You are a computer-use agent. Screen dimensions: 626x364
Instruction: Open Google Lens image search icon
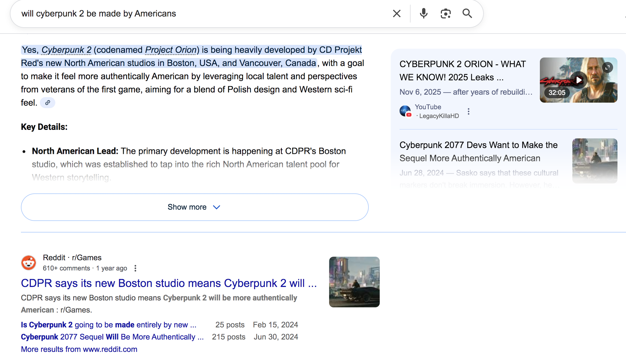pyautogui.click(x=445, y=13)
